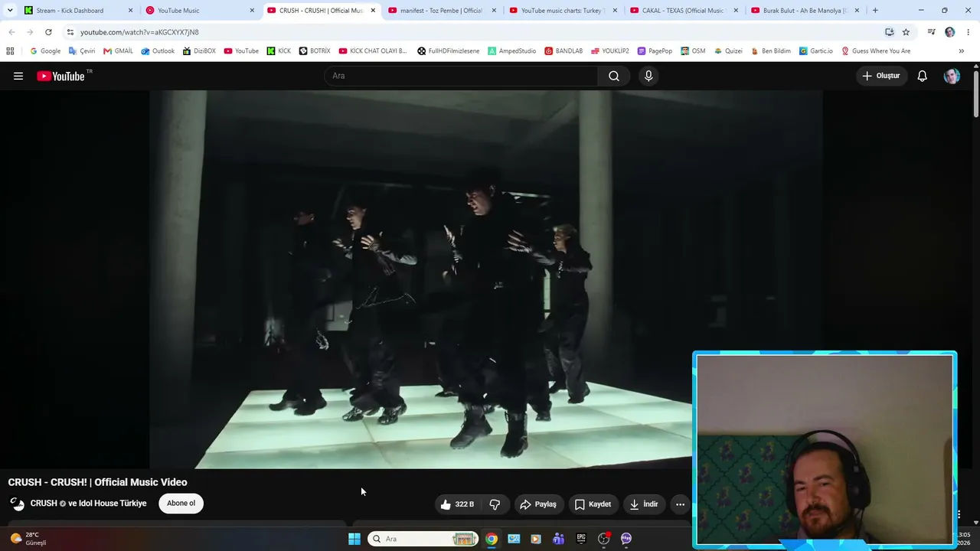Image resolution: width=980 pixels, height=551 pixels.
Task: Open the DiziBOX bookmark
Action: pyautogui.click(x=199, y=51)
